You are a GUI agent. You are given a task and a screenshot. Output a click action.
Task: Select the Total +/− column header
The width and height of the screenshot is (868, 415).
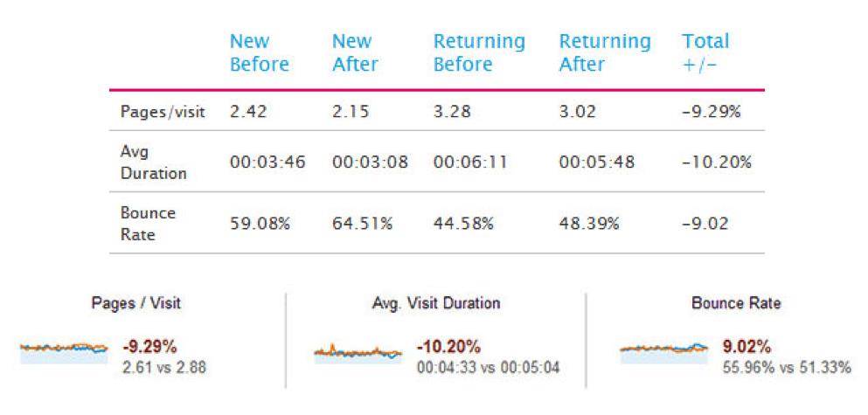tap(705, 53)
